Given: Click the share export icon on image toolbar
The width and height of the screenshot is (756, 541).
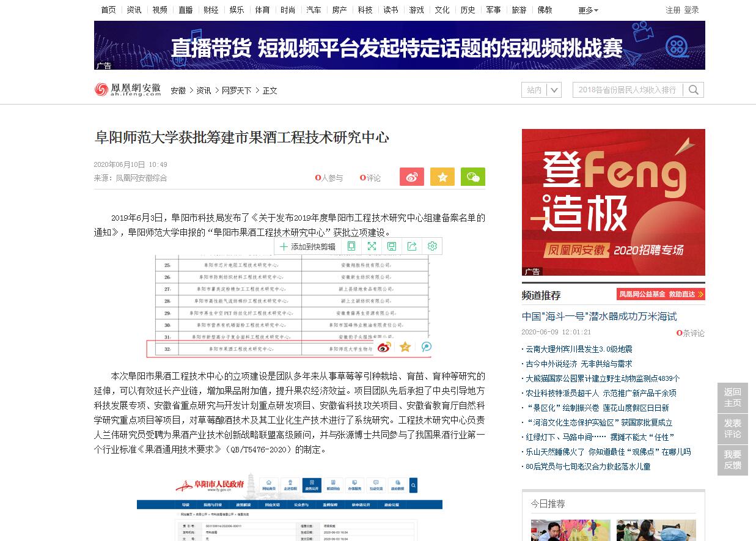Looking at the screenshot, I should (x=412, y=246).
